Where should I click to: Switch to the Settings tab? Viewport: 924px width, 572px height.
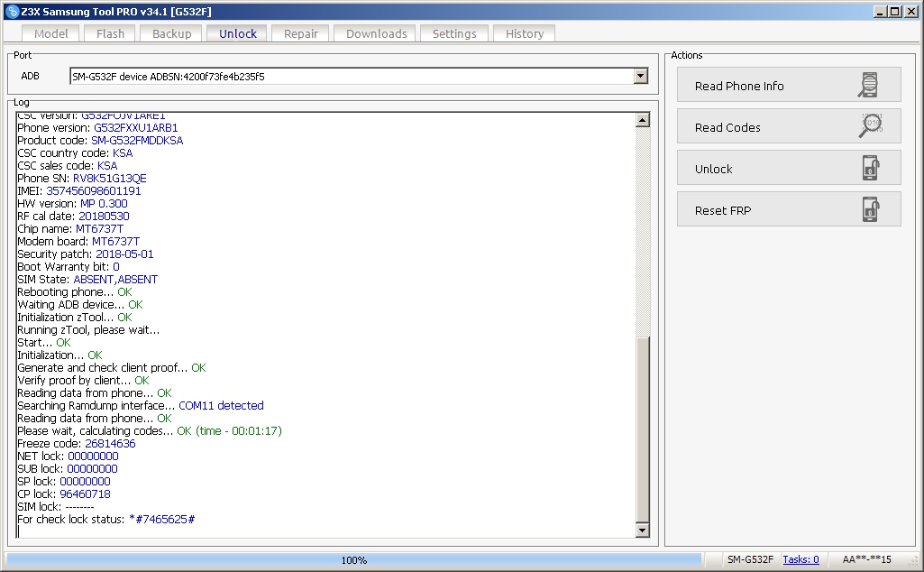point(453,33)
